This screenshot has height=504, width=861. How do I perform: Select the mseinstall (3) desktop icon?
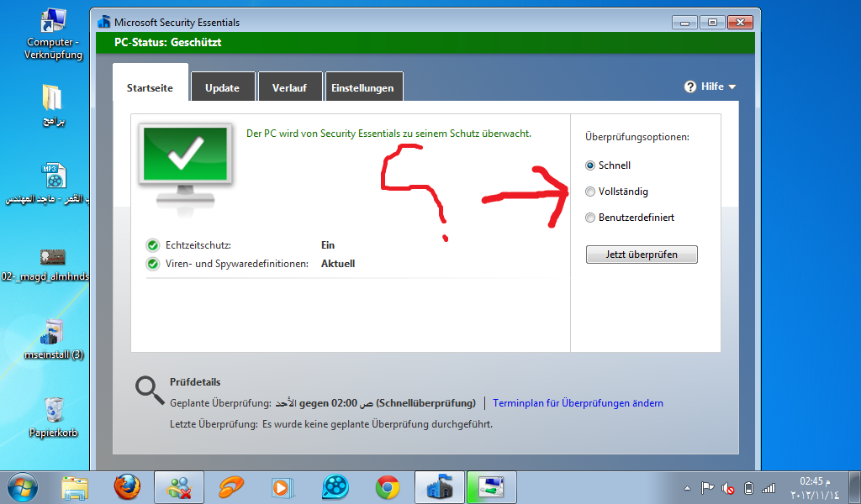[x=53, y=340]
